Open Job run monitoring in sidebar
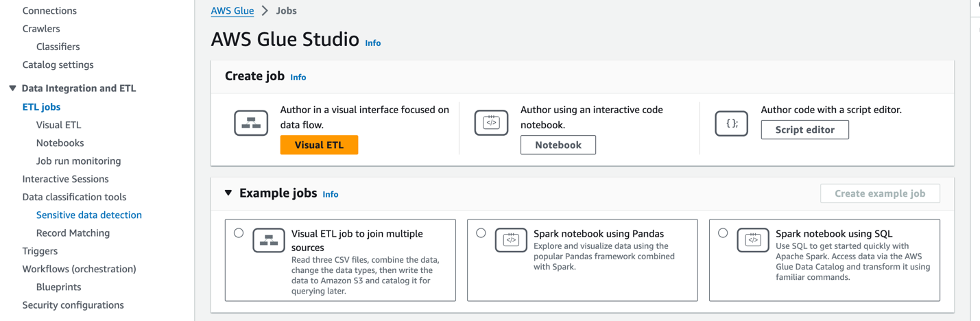Image resolution: width=980 pixels, height=321 pixels. click(78, 161)
